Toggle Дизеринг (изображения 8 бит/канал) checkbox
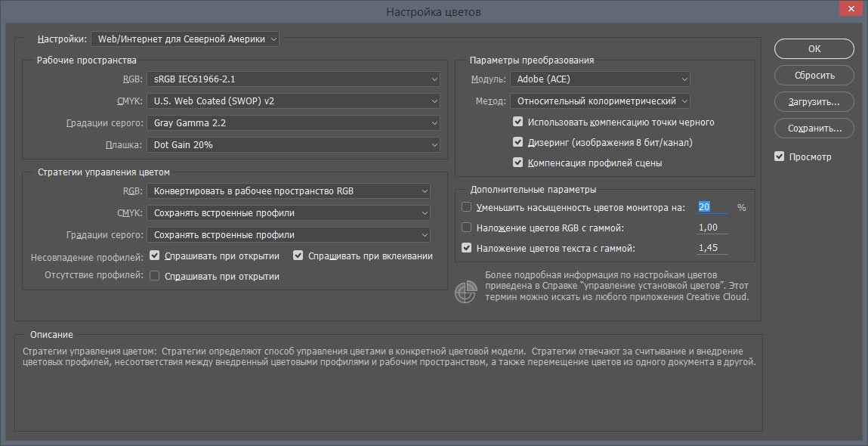 pyautogui.click(x=517, y=142)
